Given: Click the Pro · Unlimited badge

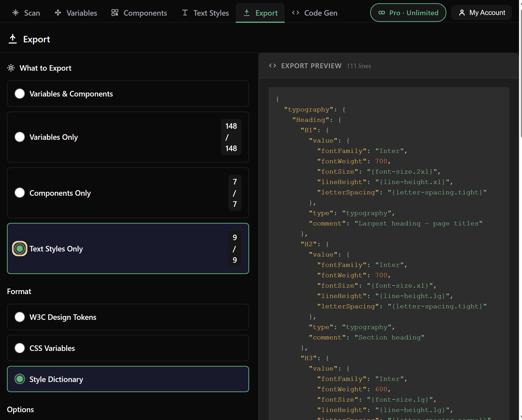Looking at the screenshot, I should 408,13.
